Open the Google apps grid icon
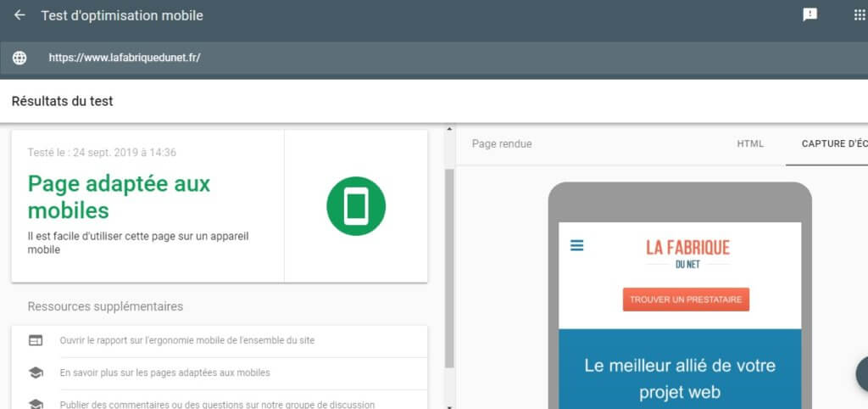 point(859,15)
